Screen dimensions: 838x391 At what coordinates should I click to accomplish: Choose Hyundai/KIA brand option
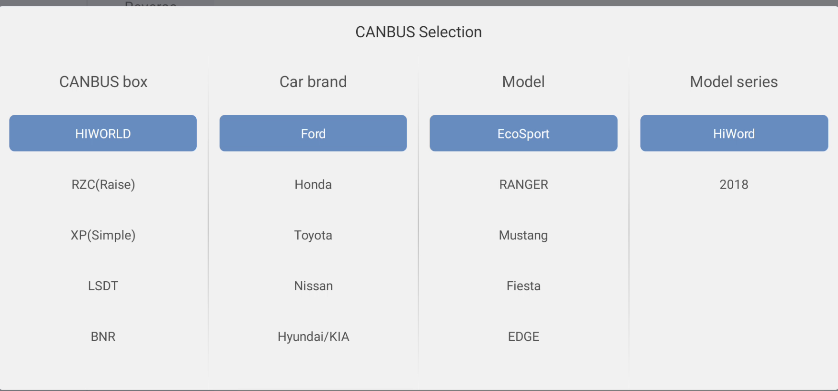(313, 337)
